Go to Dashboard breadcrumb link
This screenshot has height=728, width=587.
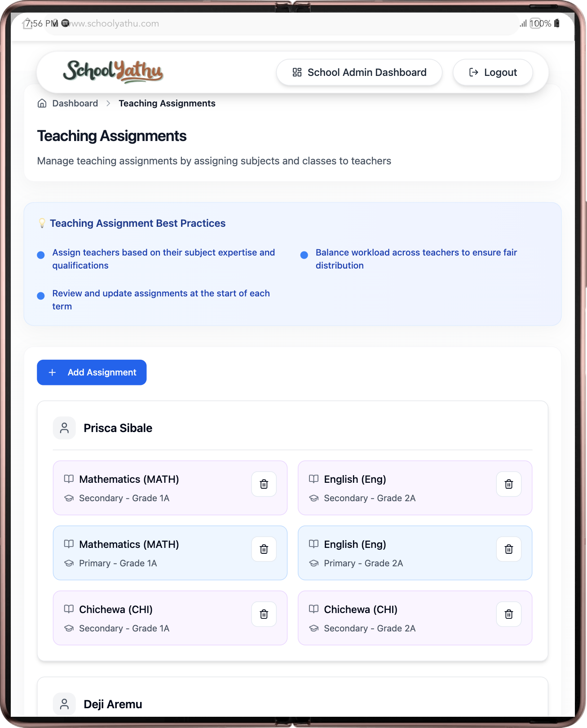click(x=75, y=103)
